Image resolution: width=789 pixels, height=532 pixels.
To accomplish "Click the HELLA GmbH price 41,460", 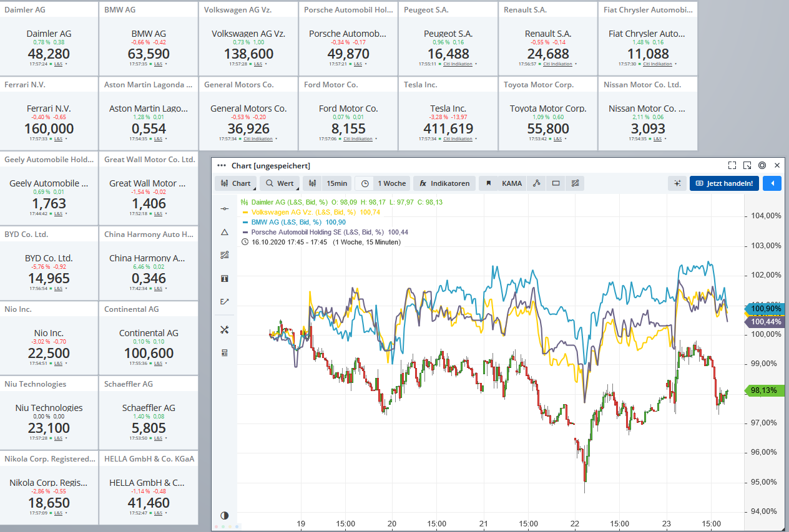I will [149, 503].
